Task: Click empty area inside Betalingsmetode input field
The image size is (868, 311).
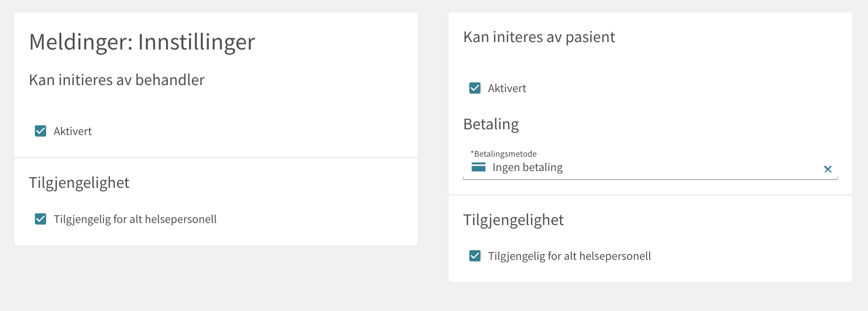Action: coord(691,168)
